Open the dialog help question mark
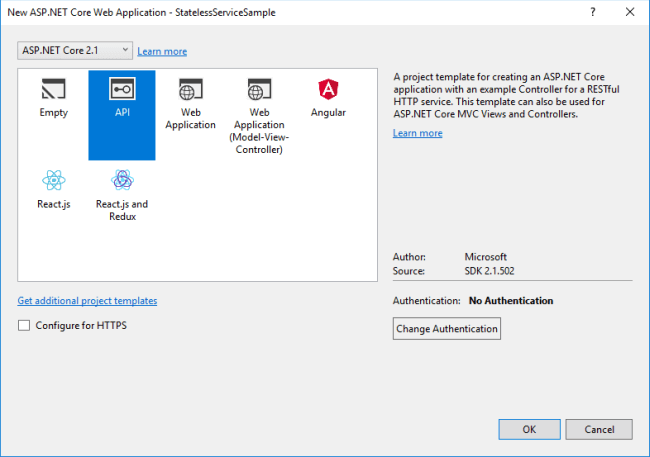650x457 pixels. pyautogui.click(x=593, y=12)
